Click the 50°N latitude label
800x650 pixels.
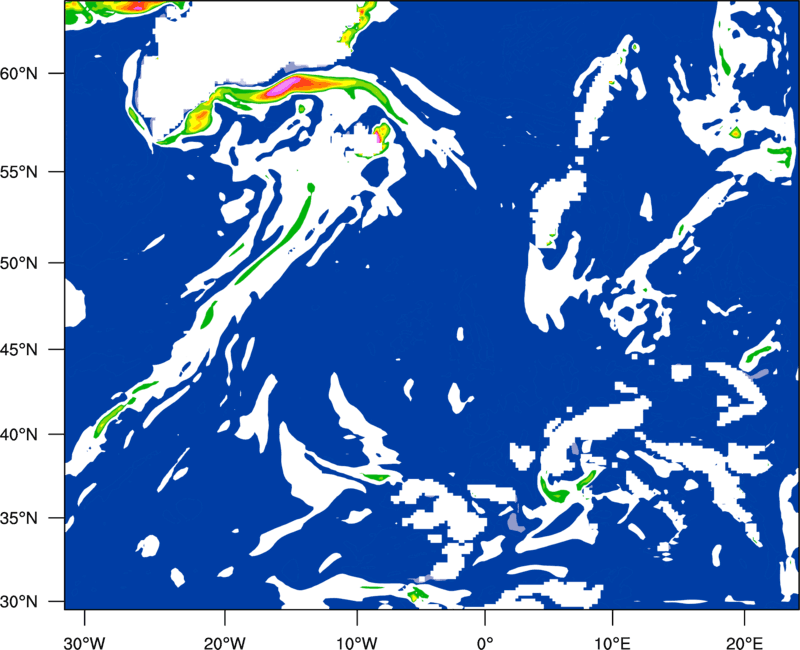click(19, 263)
